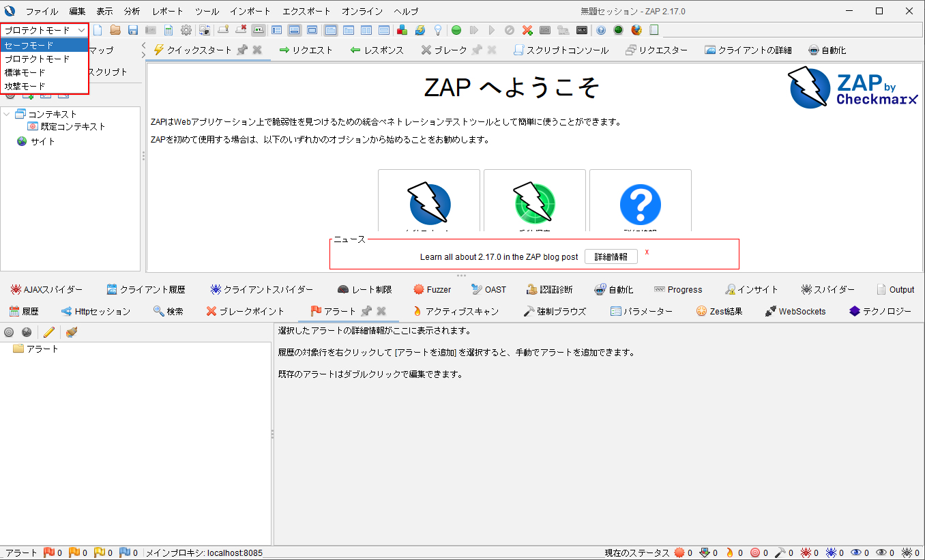Select 既定コンテキスト tree item
This screenshot has height=560, width=925.
point(66,126)
